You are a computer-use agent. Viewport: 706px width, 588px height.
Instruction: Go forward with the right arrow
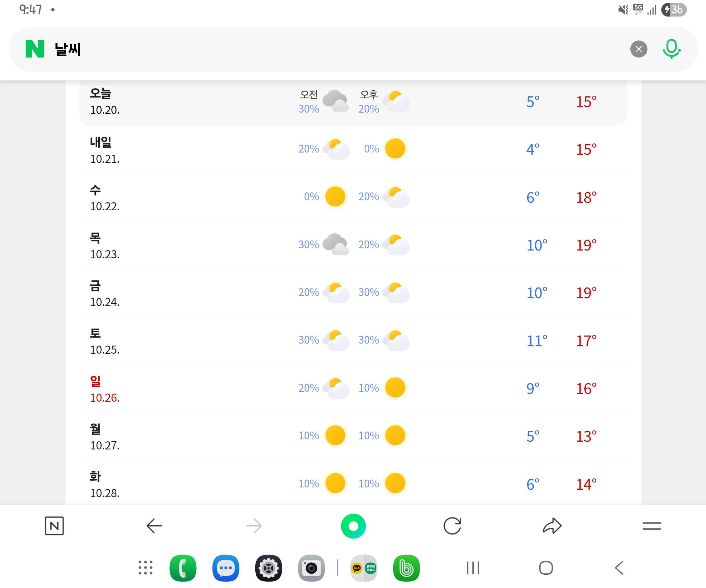(254, 525)
